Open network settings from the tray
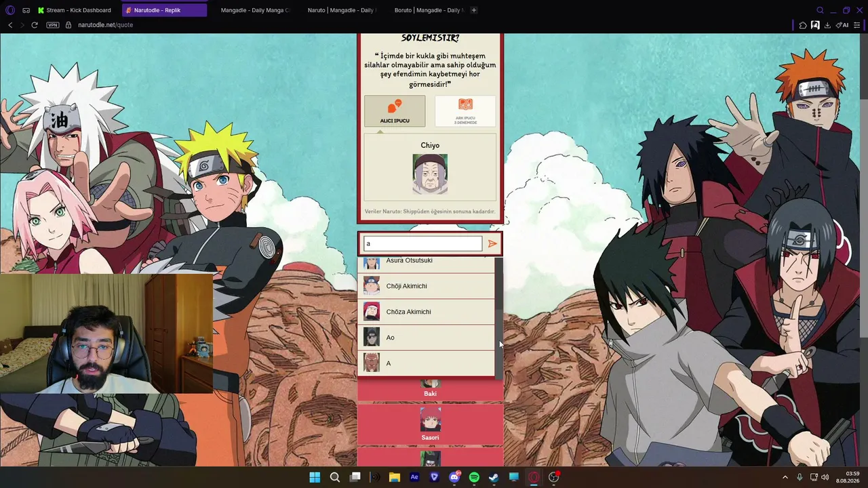 tap(814, 477)
